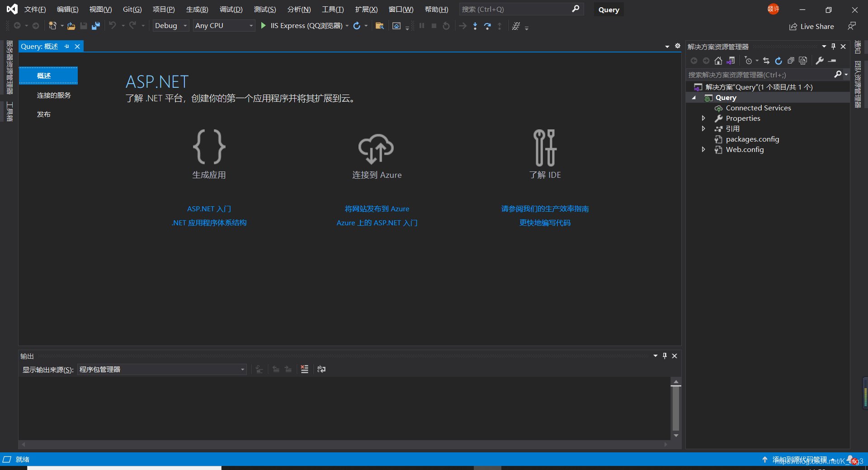868x470 pixels.
Task: Open .NET 应用程序体系结构 link
Action: tap(209, 223)
